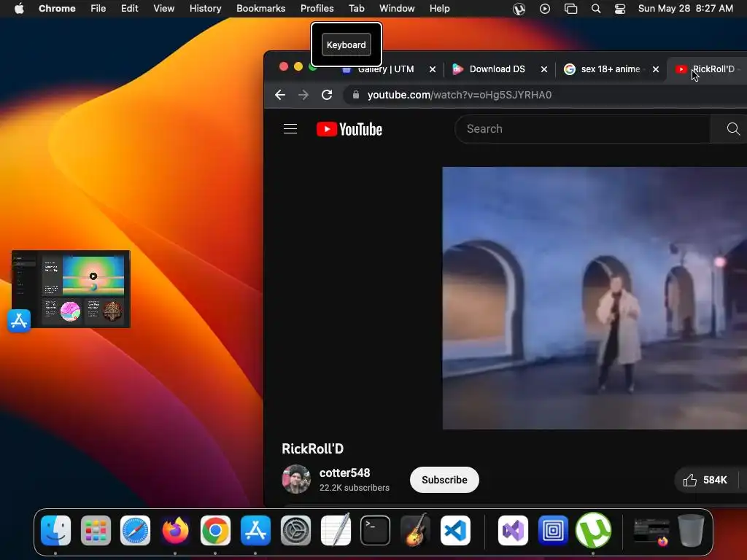Viewport: 747px width, 560px height.
Task: Open Trash in the Dock
Action: pyautogui.click(x=691, y=531)
